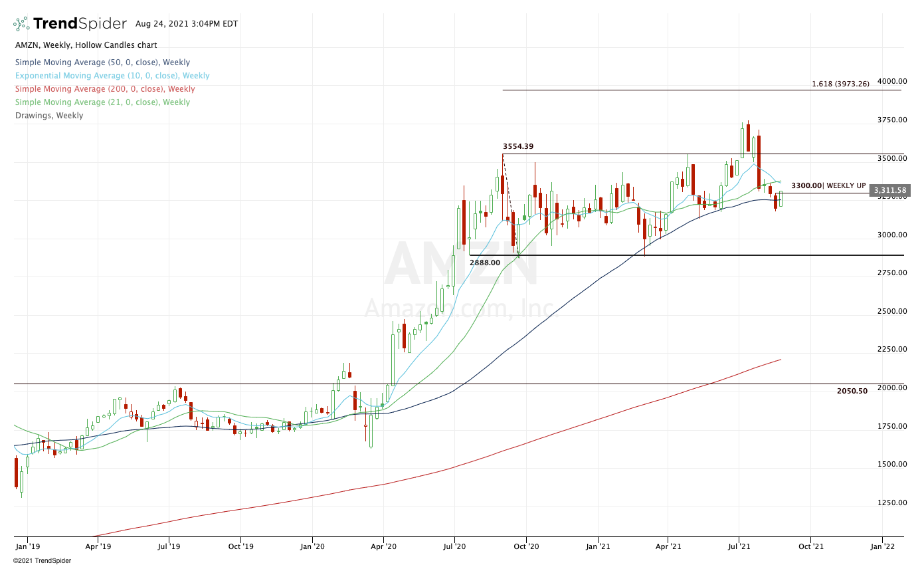
Task: Click the 1.618 (3973.26) Fibonacci extension label
Action: click(x=840, y=84)
